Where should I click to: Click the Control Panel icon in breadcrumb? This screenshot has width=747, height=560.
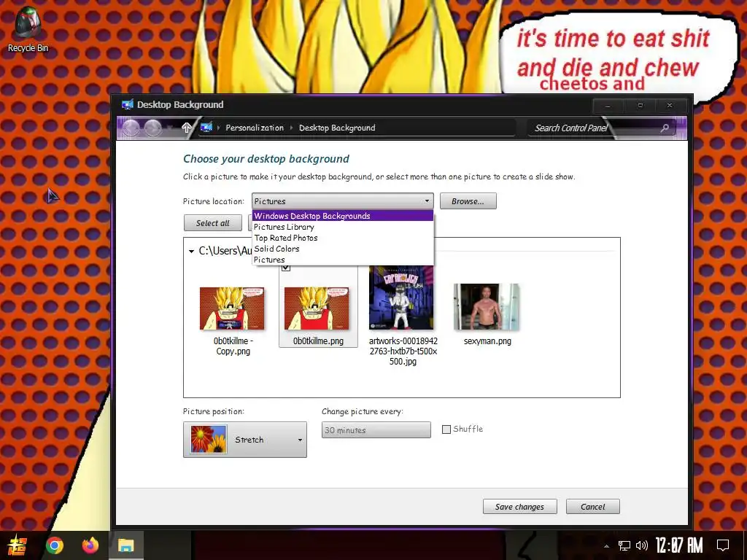point(206,127)
